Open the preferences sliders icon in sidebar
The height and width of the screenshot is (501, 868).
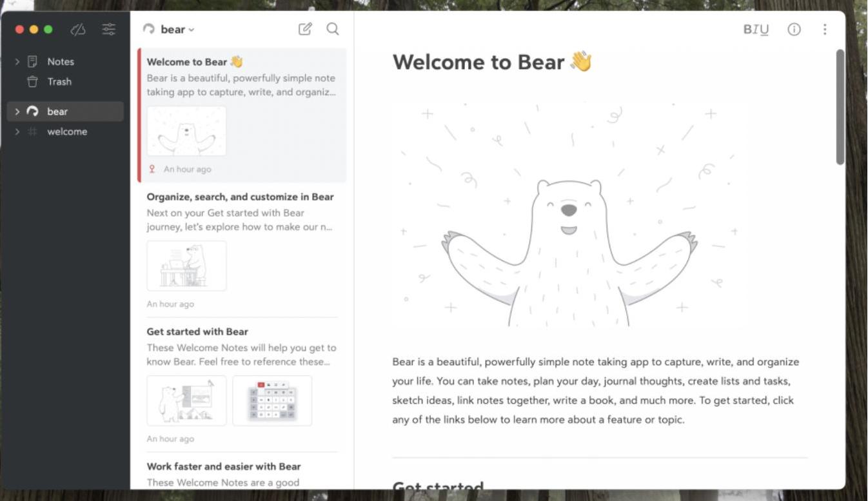pos(108,28)
